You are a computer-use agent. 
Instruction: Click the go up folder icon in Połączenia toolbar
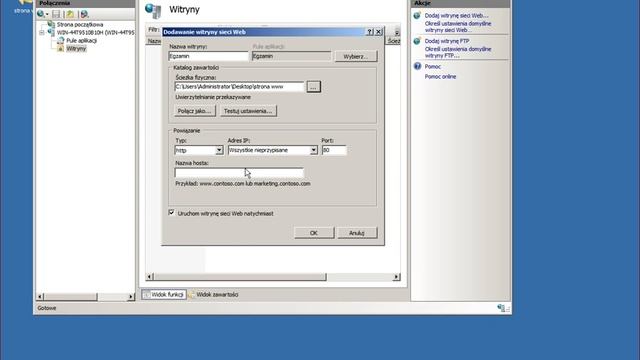(70, 14)
